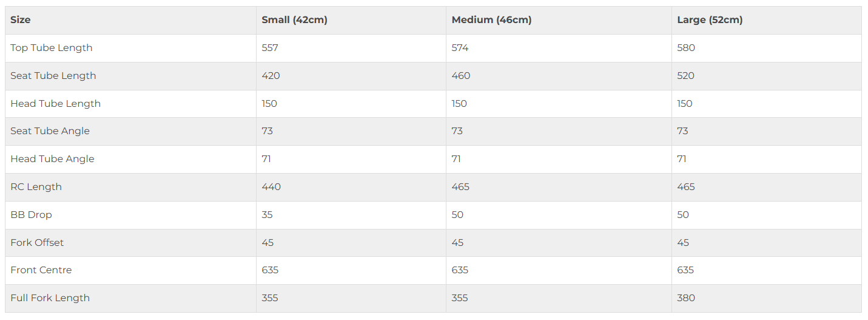Viewport: 868px width, 320px height.
Task: Click the Size column header
Action: pyautogui.click(x=20, y=20)
